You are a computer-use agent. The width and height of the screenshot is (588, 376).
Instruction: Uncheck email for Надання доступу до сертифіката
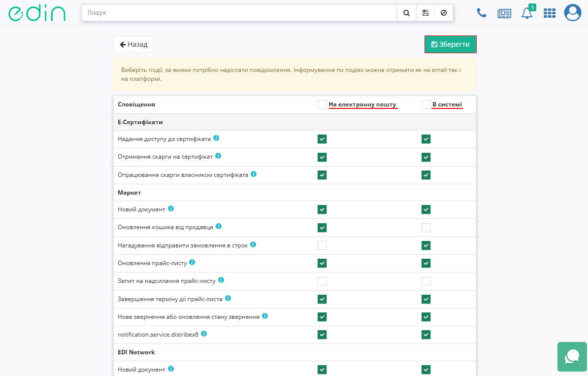(322, 139)
